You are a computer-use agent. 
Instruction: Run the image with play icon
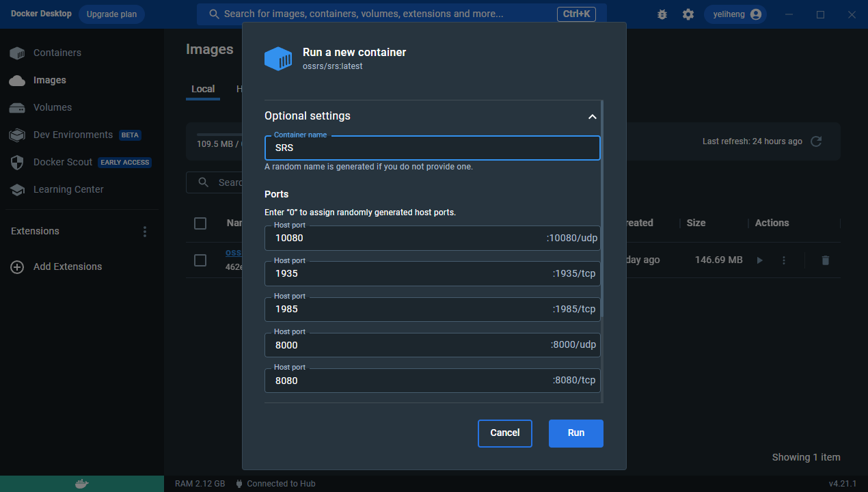pos(759,260)
